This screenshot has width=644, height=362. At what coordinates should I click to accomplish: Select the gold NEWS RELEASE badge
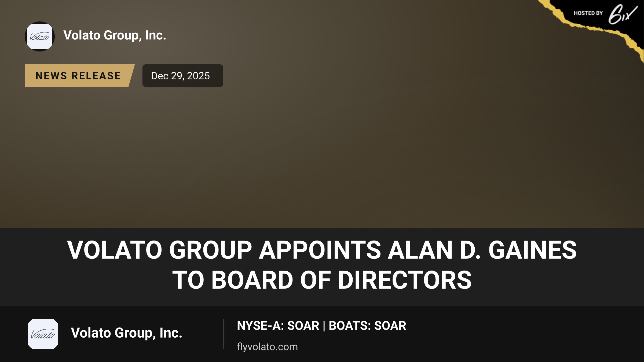79,76
